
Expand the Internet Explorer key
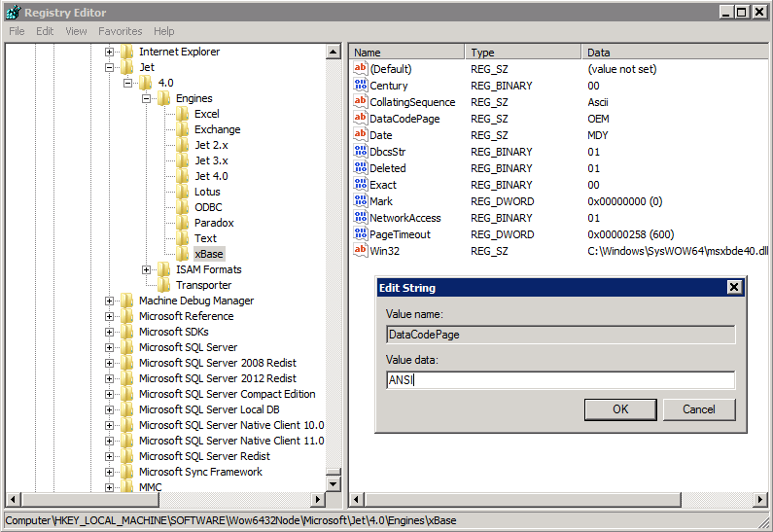[110, 52]
